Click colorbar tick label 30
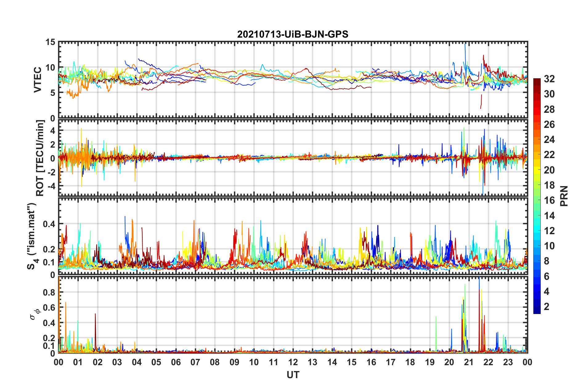This screenshot has height=392, width=586. pyautogui.click(x=549, y=94)
